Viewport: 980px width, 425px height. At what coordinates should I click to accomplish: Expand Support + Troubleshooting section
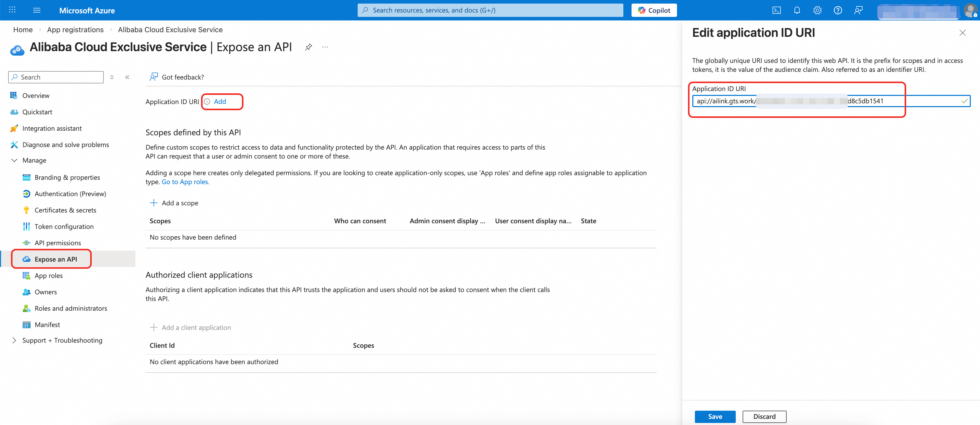[15, 340]
